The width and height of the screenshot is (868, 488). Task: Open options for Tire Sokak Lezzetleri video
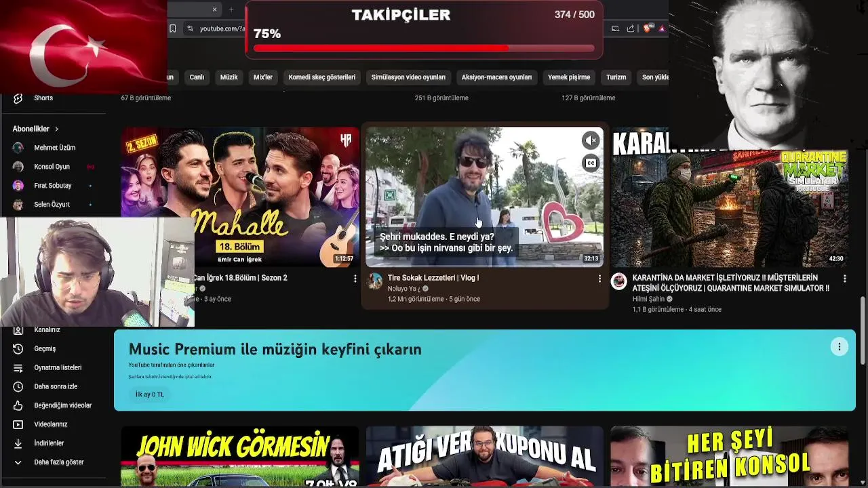click(x=599, y=279)
